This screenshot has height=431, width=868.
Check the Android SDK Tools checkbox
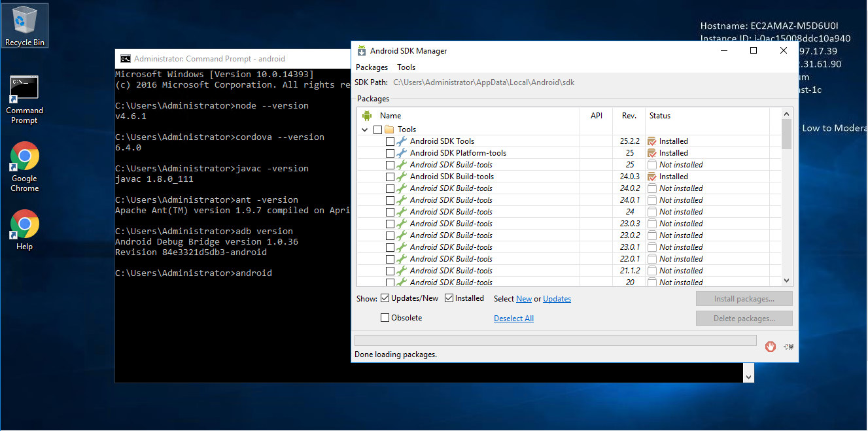click(x=390, y=141)
